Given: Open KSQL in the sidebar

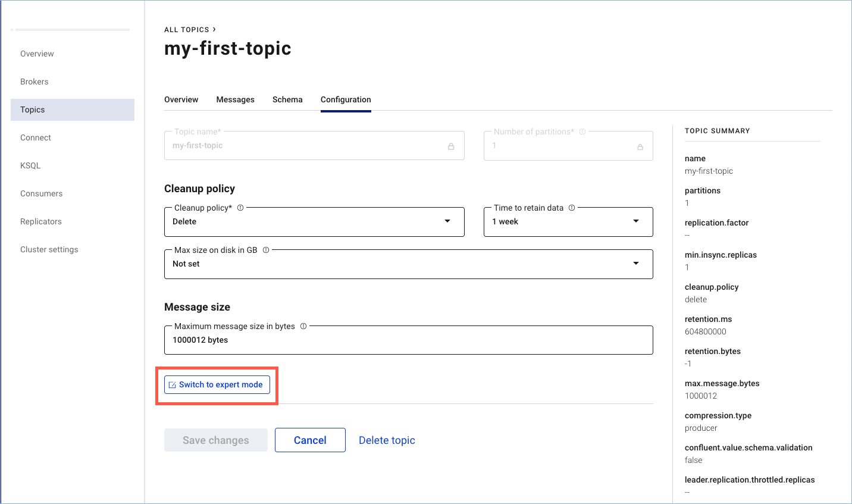Looking at the screenshot, I should (30, 165).
